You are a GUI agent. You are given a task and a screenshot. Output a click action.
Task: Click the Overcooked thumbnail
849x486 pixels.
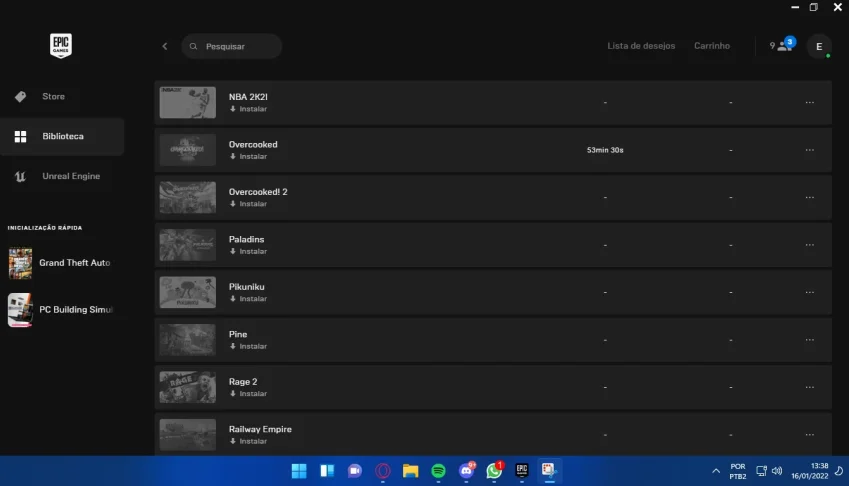tap(187, 150)
